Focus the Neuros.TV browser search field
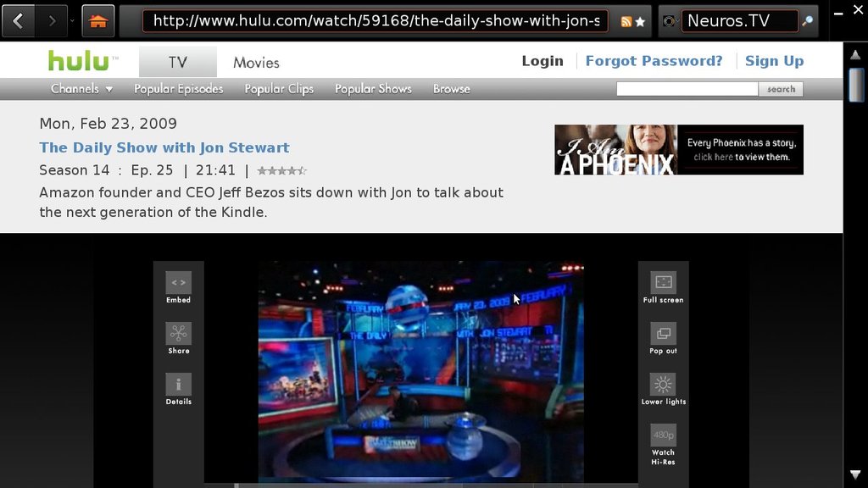 tap(739, 21)
